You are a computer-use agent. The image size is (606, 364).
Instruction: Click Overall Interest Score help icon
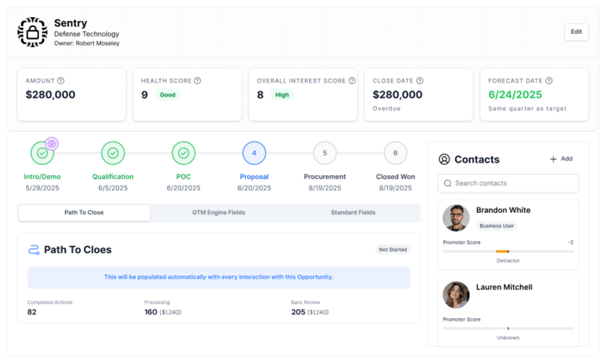352,81
